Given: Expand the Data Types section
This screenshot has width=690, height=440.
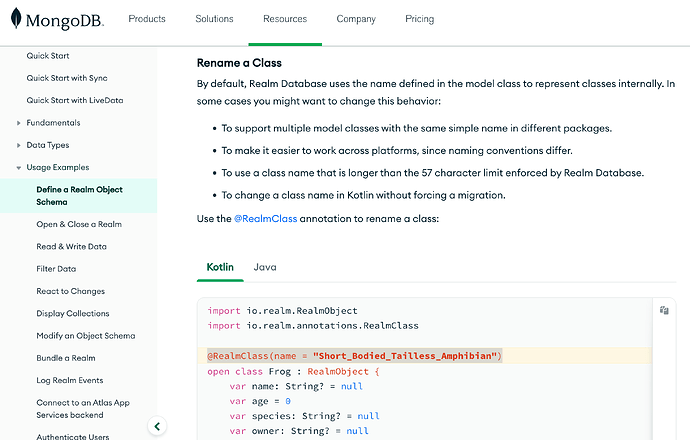Looking at the screenshot, I should coord(19,145).
